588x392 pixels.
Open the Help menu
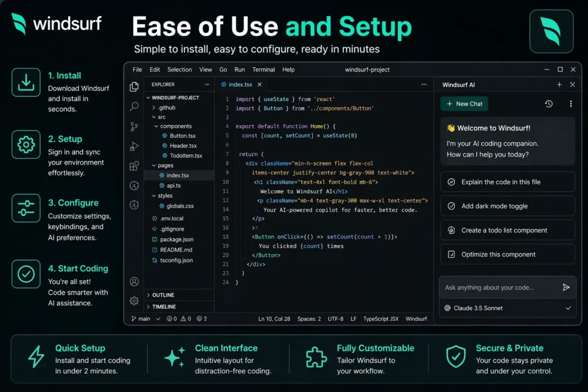coord(288,69)
